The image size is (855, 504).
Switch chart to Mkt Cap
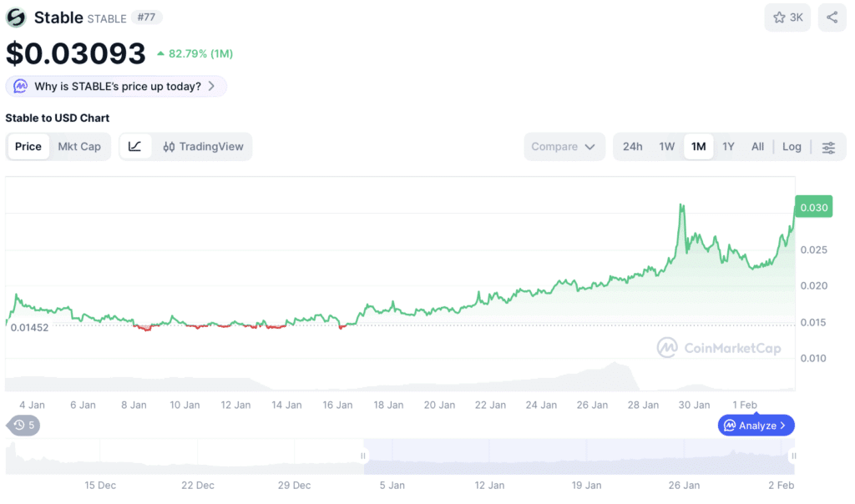click(x=79, y=147)
